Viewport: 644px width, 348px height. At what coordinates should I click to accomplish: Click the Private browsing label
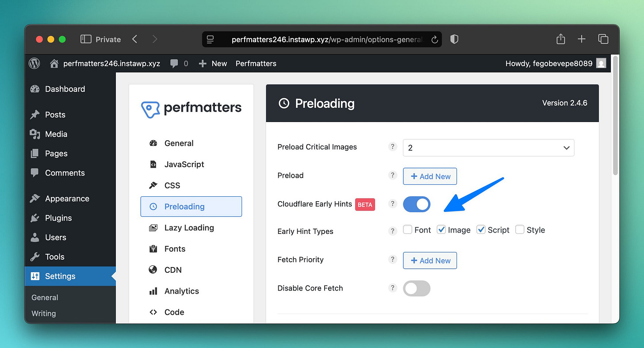tap(108, 39)
